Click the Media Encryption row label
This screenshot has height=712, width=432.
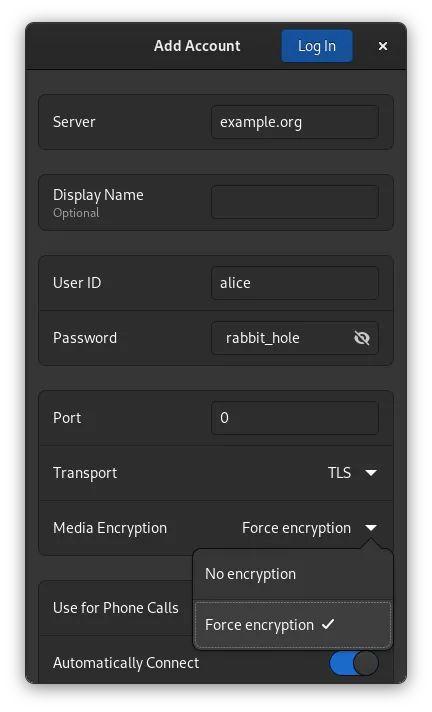(x=110, y=528)
